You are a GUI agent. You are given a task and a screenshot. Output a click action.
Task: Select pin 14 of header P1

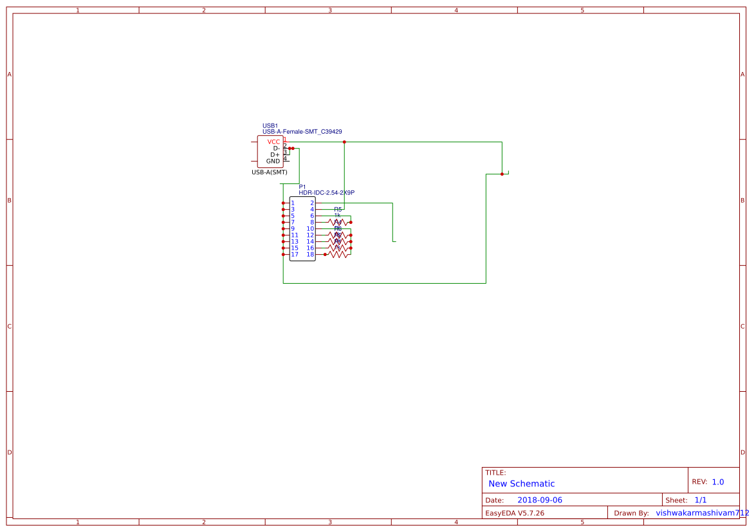[x=310, y=241]
